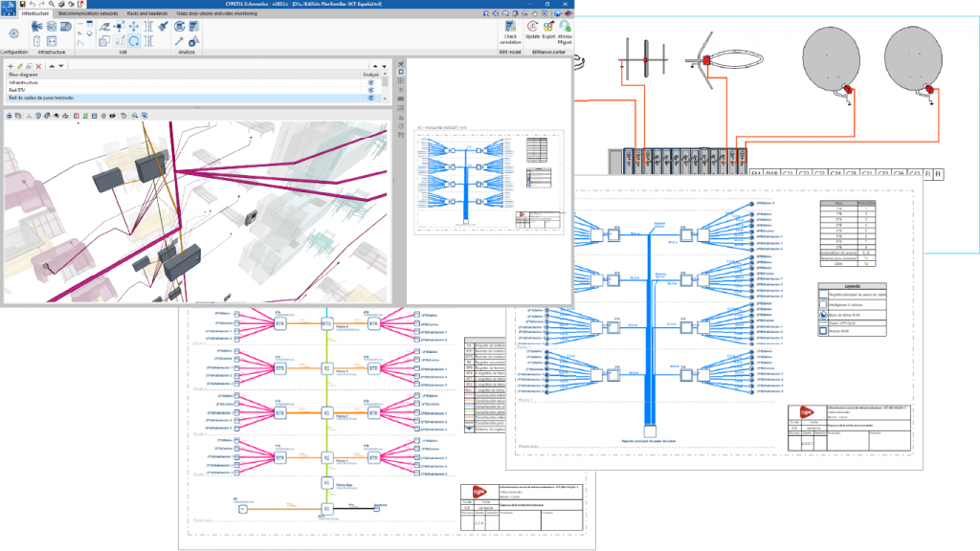Switch to Racks and headends tab
Image resolution: width=980 pixels, height=551 pixels.
pyautogui.click(x=146, y=13)
